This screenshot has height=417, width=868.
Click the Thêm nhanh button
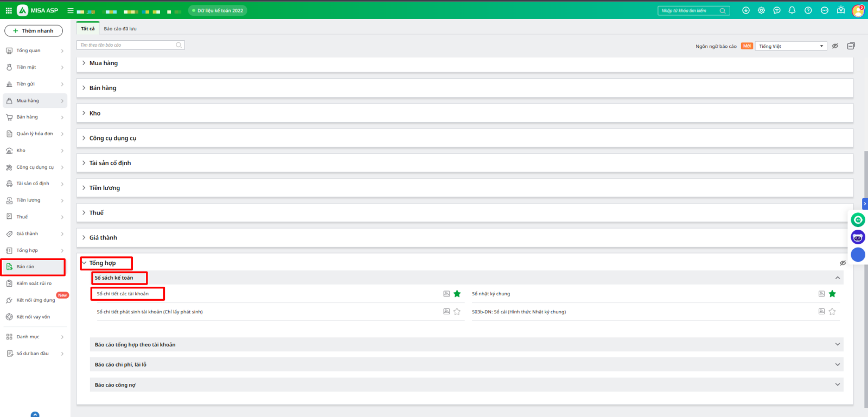(34, 31)
